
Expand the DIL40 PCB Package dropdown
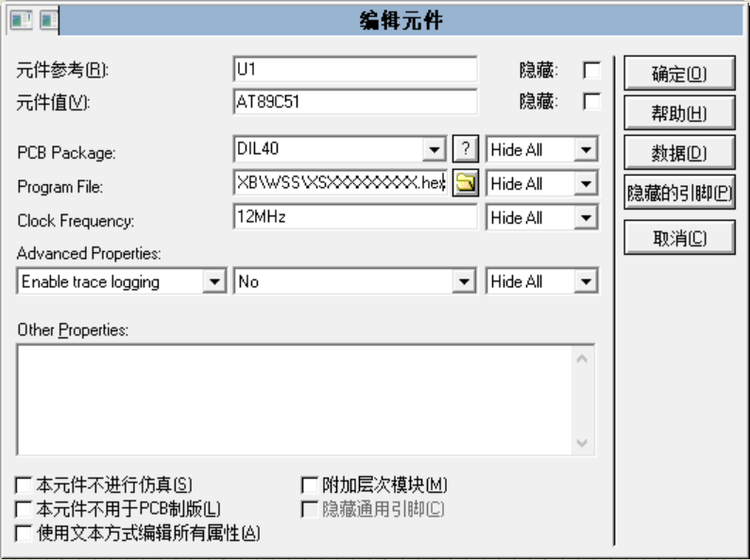click(434, 150)
